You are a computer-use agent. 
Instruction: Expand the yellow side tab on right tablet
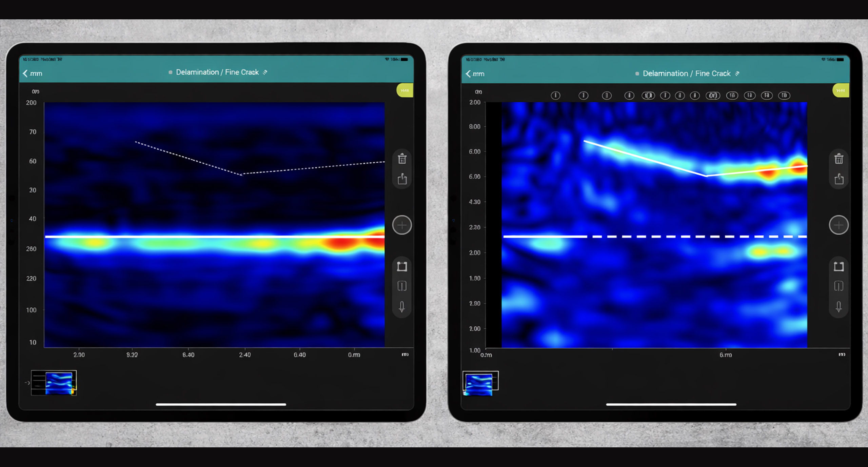click(841, 90)
